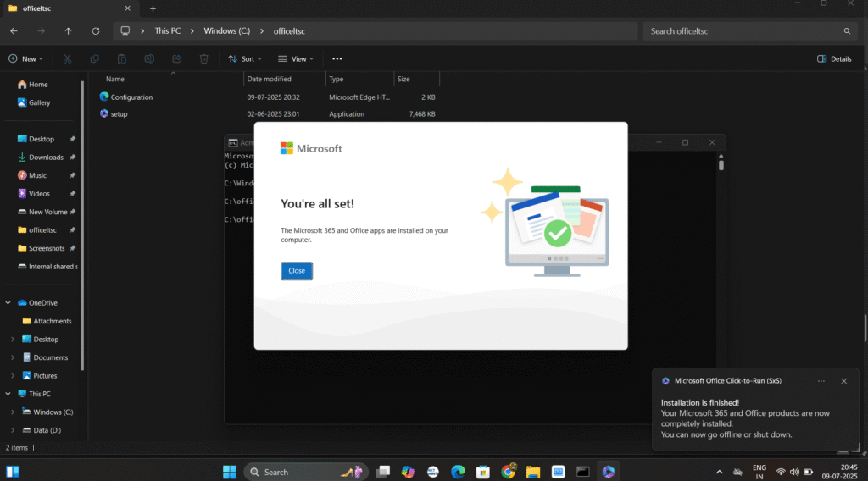Screen dimensions: 868x481
Task: Go up one folder level
Action: click(68, 31)
